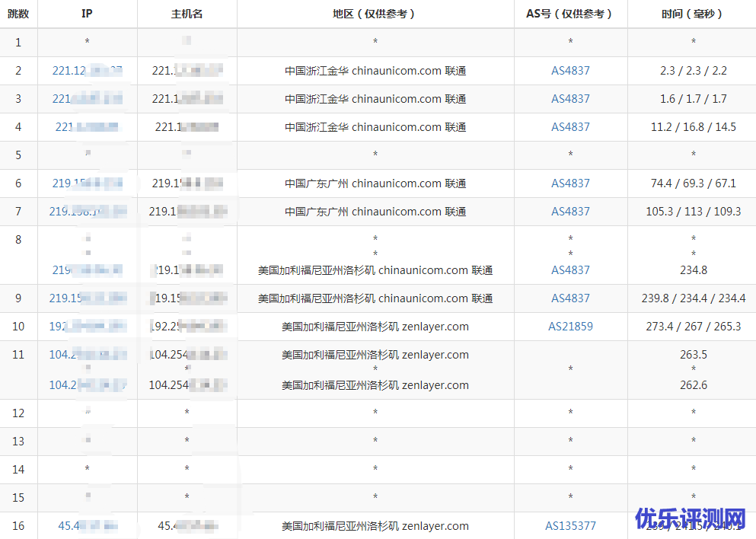Click the AS21859 link
The width and height of the screenshot is (756, 539).
(570, 327)
